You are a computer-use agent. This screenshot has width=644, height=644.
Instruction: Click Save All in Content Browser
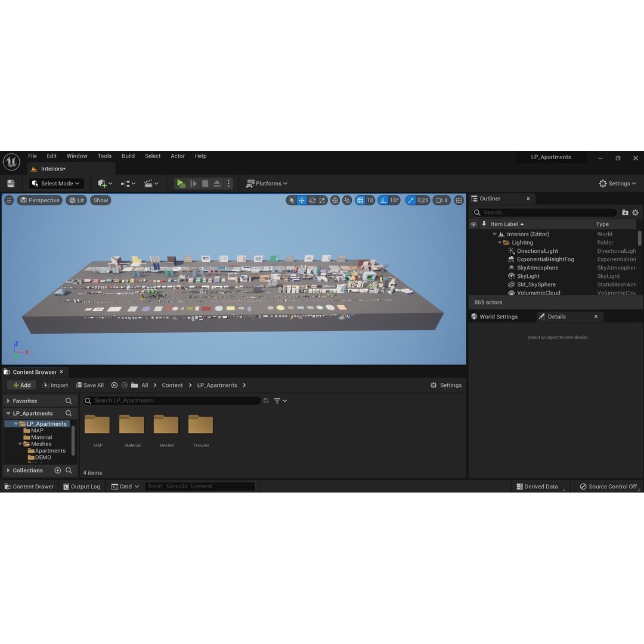90,385
